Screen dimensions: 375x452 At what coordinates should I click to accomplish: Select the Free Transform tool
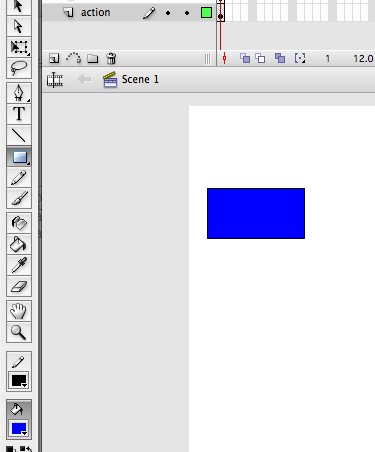tap(19, 47)
